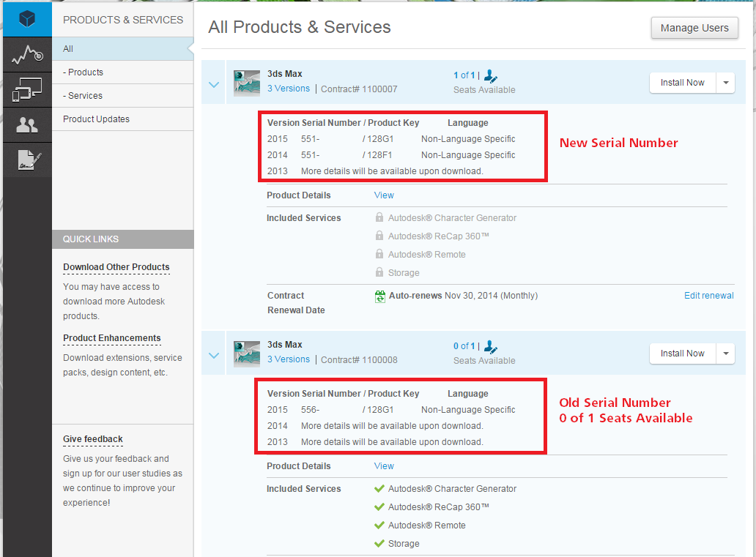The image size is (756, 557).
Task: Click the green checkmark beside Autodesk Character Generator
Action: 379,489
